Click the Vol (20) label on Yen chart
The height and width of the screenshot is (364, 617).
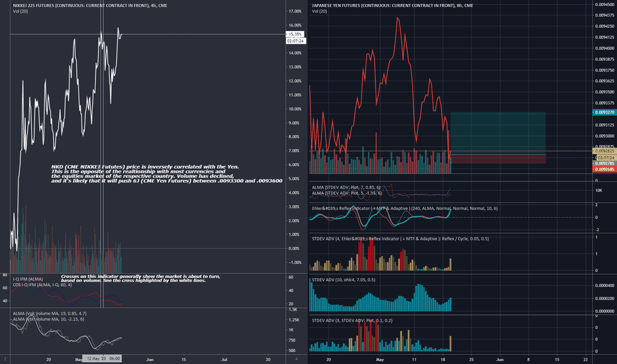click(x=320, y=11)
